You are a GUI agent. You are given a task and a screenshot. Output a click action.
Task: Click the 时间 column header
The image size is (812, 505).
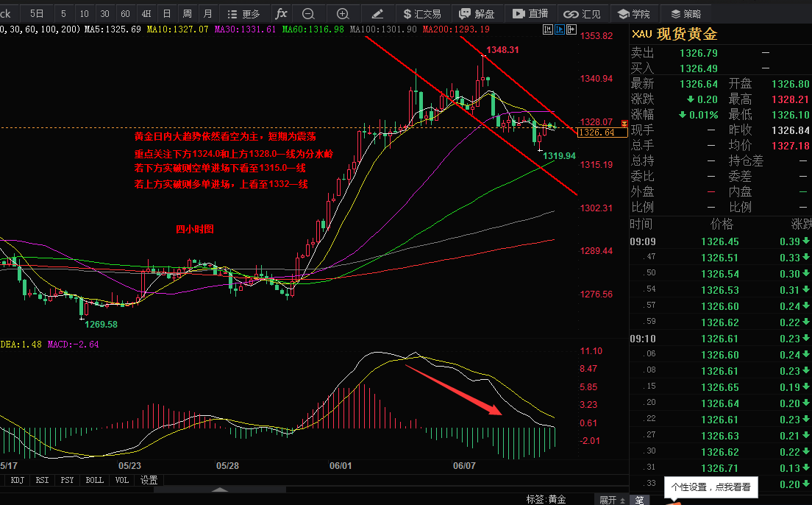[x=641, y=224]
